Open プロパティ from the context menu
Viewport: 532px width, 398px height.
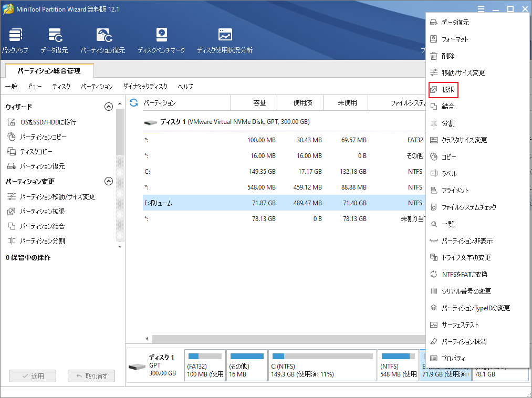tap(477, 358)
